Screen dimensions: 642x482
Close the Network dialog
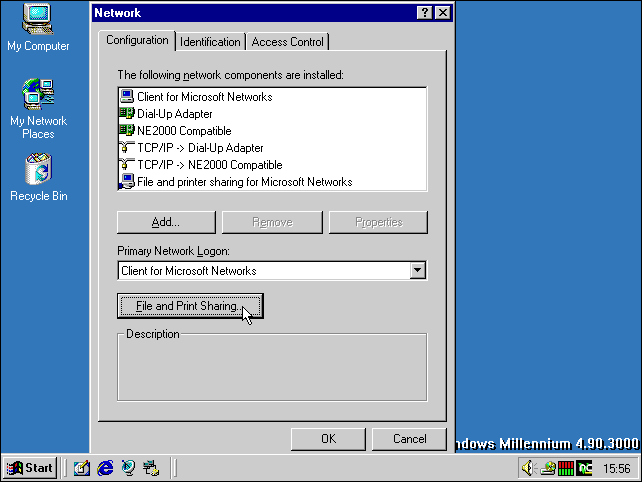point(443,13)
